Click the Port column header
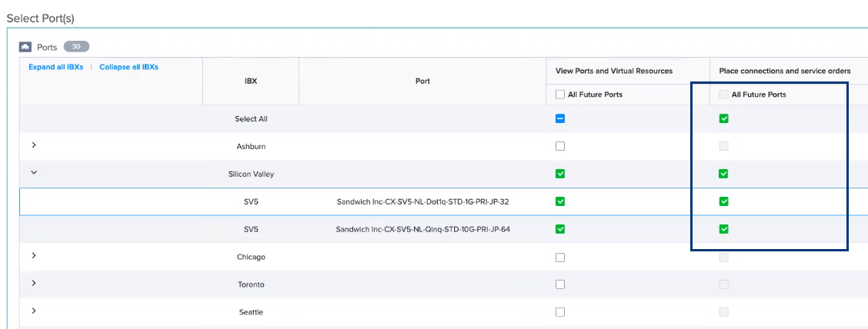Screen dimensions: 868x329 422,81
